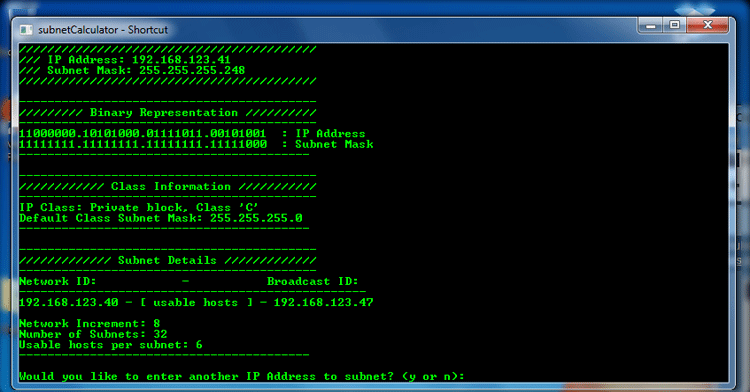Click the 'IP Address: 192.168.123.41' line

tap(139, 60)
